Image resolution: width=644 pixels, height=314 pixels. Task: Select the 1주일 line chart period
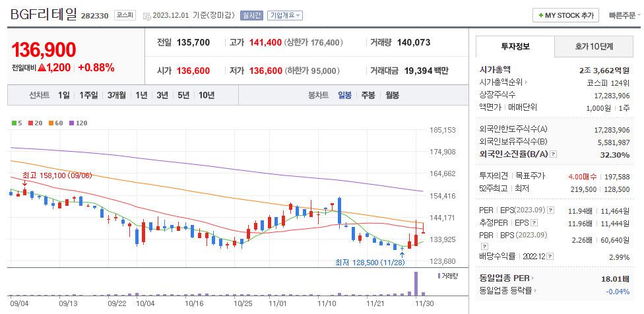88,95
